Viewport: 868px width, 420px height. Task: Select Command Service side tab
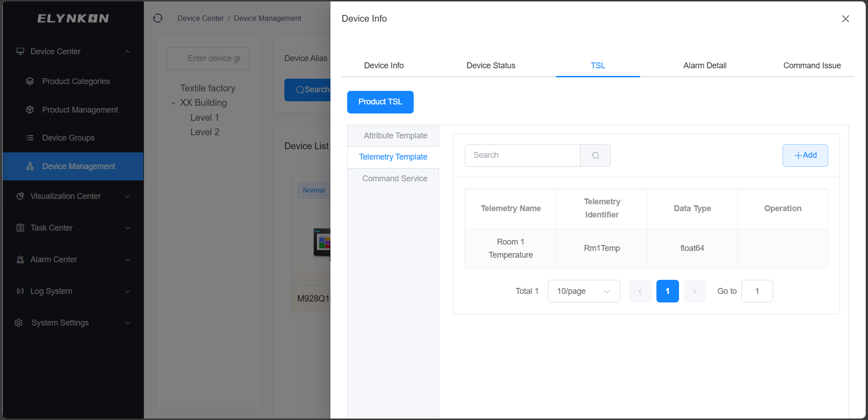coord(393,179)
